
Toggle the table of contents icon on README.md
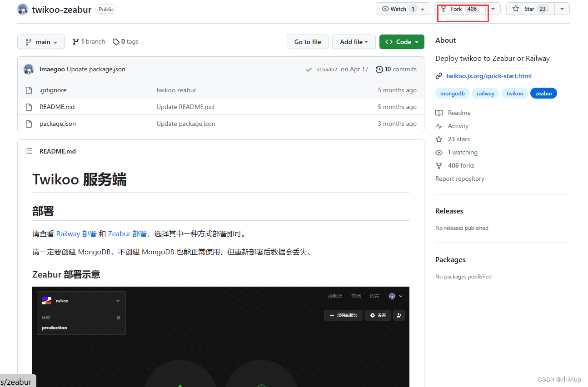click(x=28, y=151)
